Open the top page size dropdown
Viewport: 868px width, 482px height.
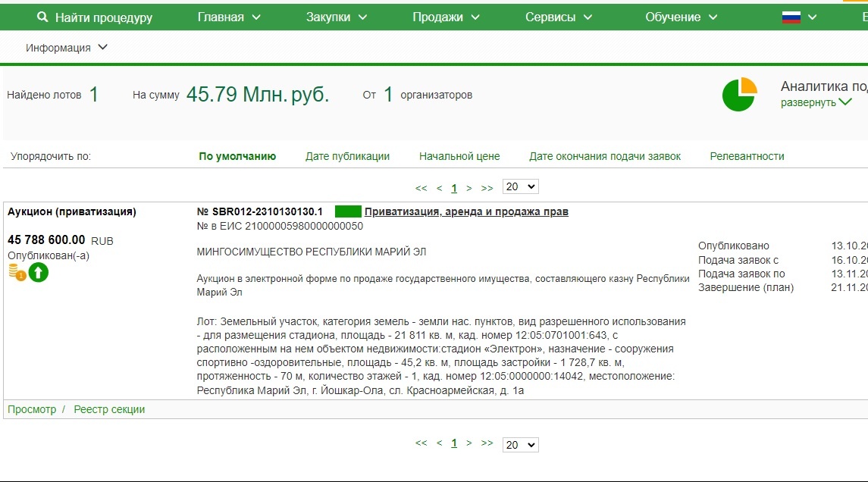click(520, 187)
